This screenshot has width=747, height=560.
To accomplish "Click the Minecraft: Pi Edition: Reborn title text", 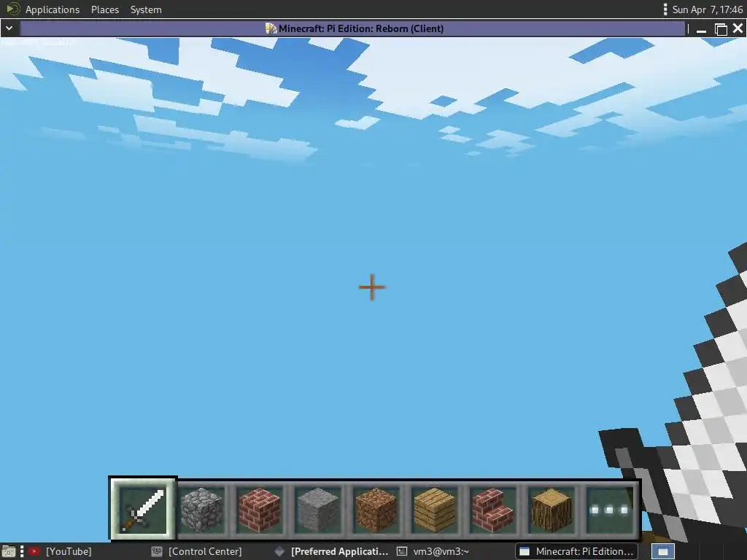I will (361, 28).
